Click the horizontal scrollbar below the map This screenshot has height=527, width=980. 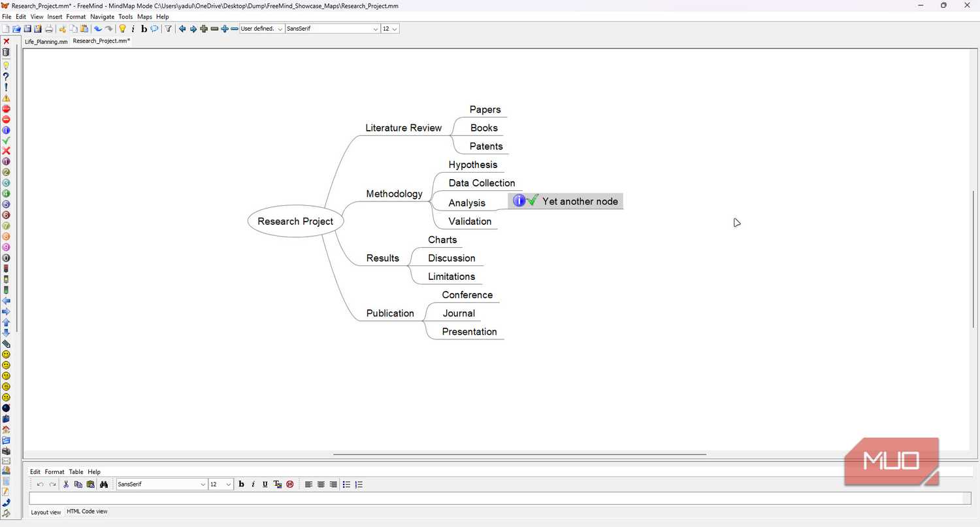click(519, 454)
